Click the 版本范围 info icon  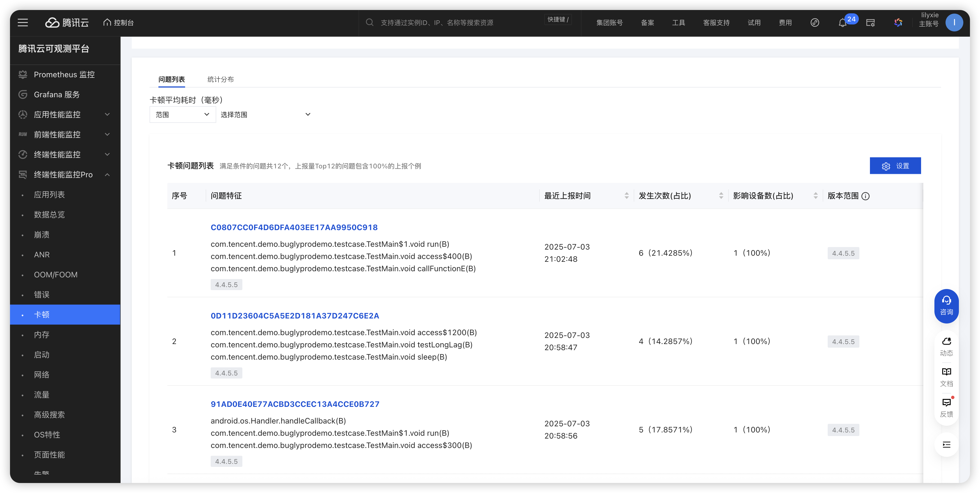coord(865,196)
